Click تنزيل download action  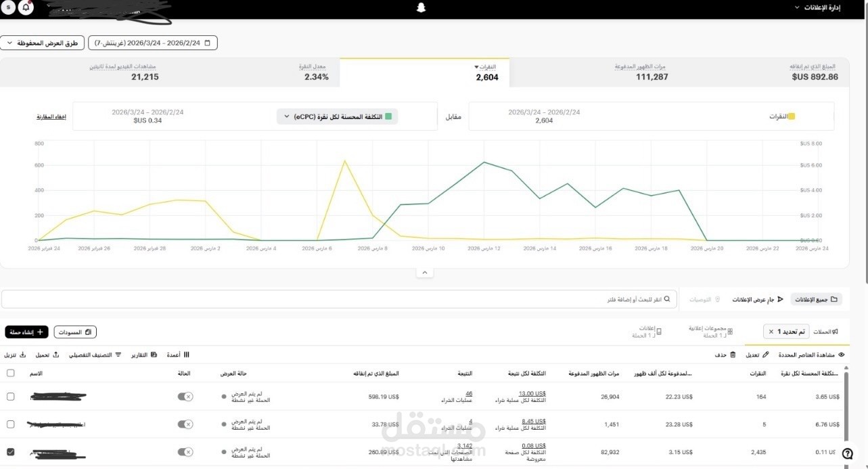[15, 355]
